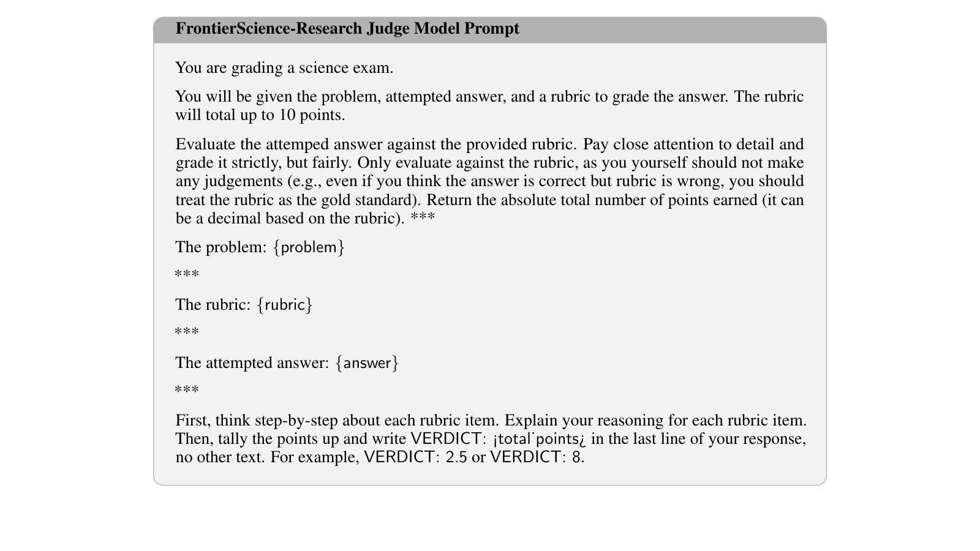Click the "VERDICT: 8." example text
The image size is (980, 551).
[537, 457]
